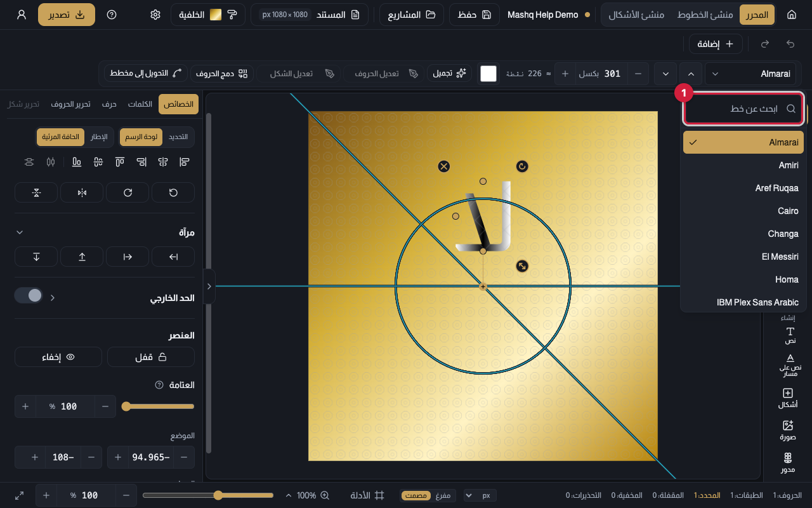
Task: Insert an image with صورة tool
Action: [x=788, y=431]
